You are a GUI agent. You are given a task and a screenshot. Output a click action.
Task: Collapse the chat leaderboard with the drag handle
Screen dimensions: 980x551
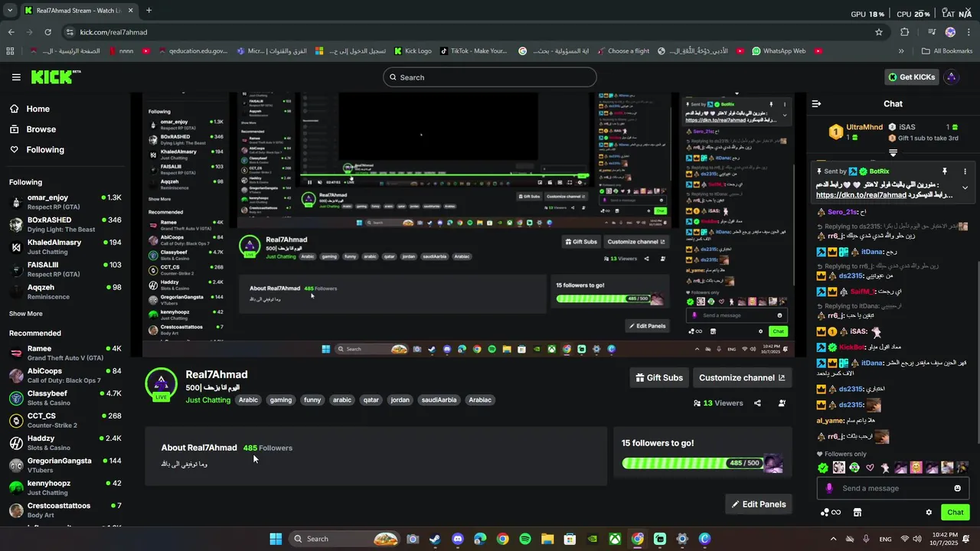[x=893, y=154]
